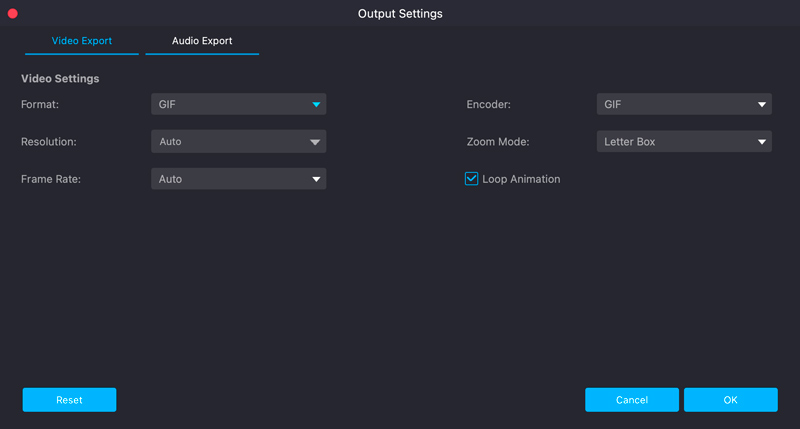This screenshot has width=800, height=429.
Task: Confirm settings with the OK button
Action: [730, 400]
